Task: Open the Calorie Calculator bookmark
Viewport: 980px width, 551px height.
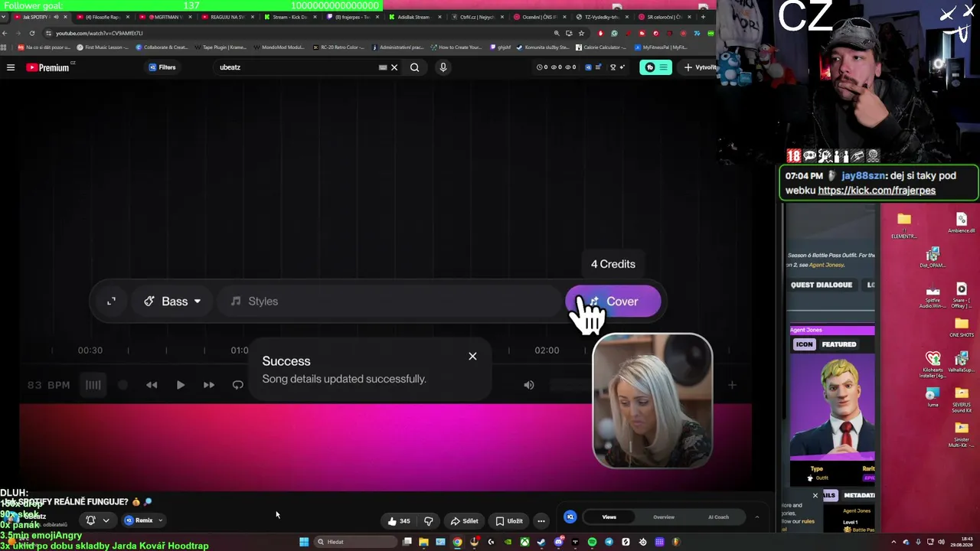Action: pos(600,47)
